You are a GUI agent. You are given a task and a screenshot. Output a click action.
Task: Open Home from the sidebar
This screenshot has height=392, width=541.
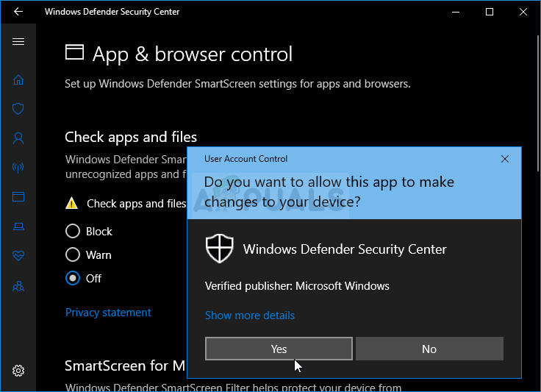coord(18,79)
